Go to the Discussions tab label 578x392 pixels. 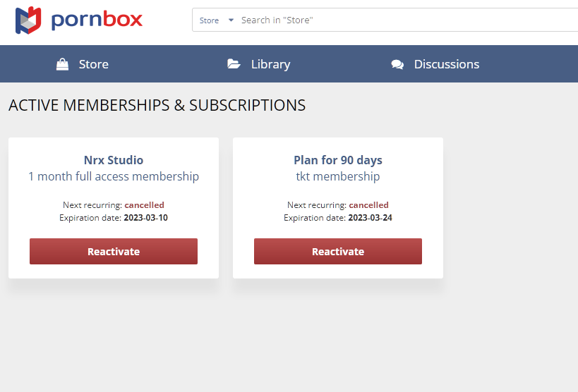[x=446, y=64]
